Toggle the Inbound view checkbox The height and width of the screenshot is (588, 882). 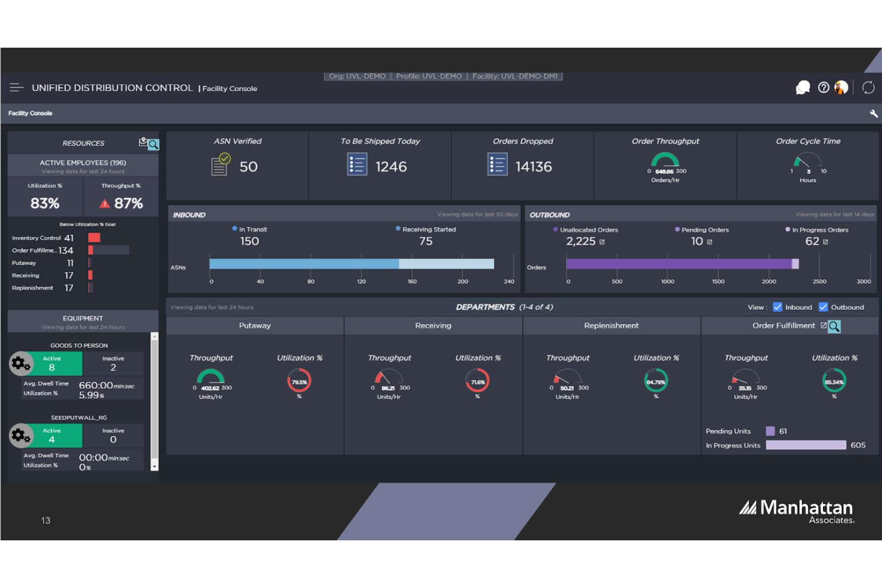click(x=777, y=307)
